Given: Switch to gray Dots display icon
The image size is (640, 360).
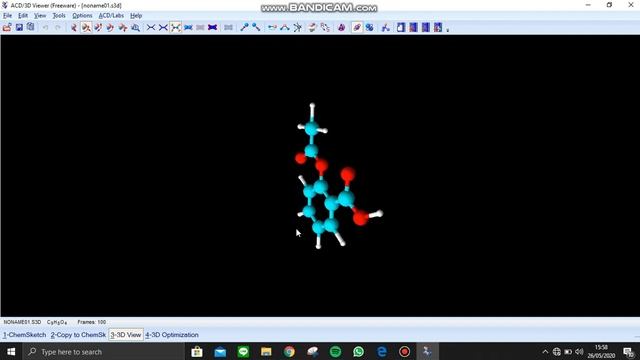Looking at the screenshot, I should coord(200,27).
